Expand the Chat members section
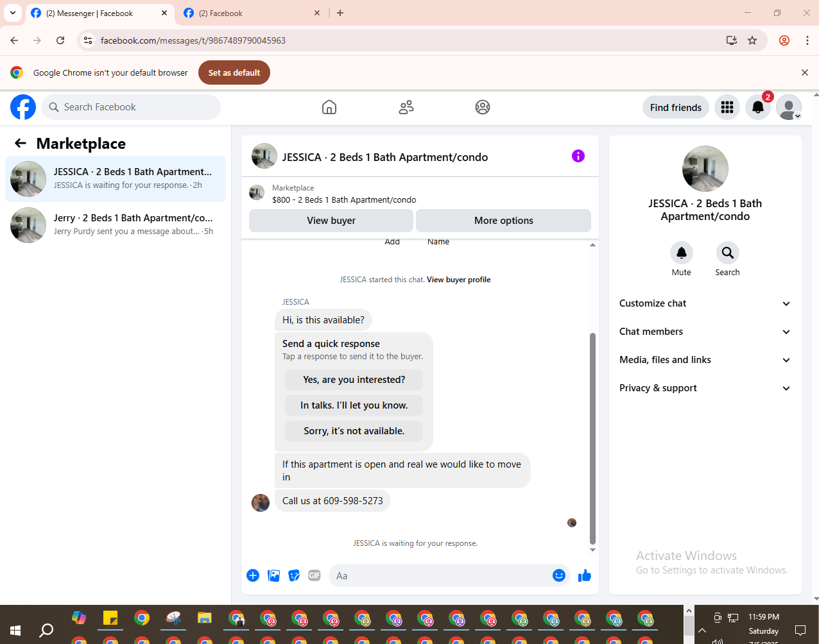This screenshot has height=644, width=819. pyautogui.click(x=705, y=332)
